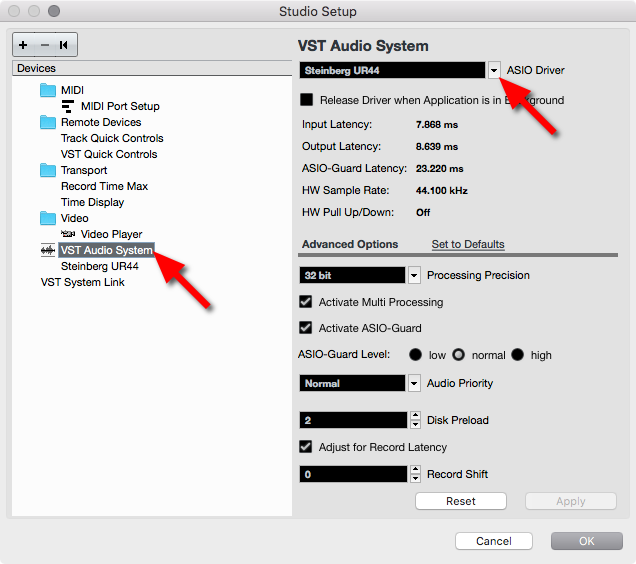Viewport: 636px width, 564px height.
Task: Click the Disk Preload value field
Action: click(x=353, y=420)
